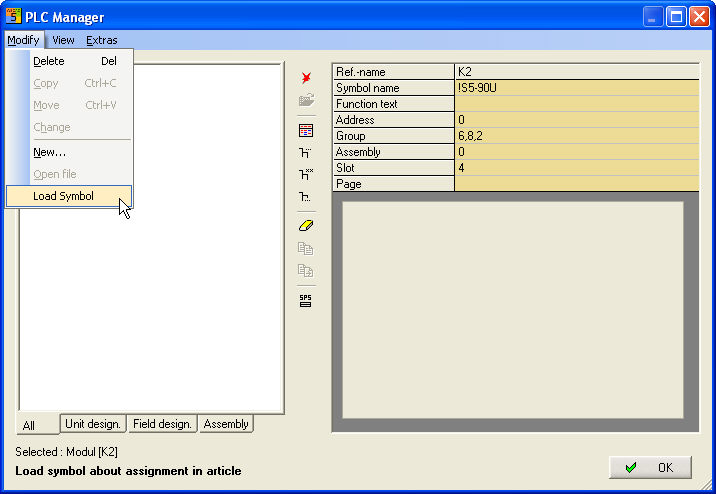Click the Function text row label

[x=393, y=104]
